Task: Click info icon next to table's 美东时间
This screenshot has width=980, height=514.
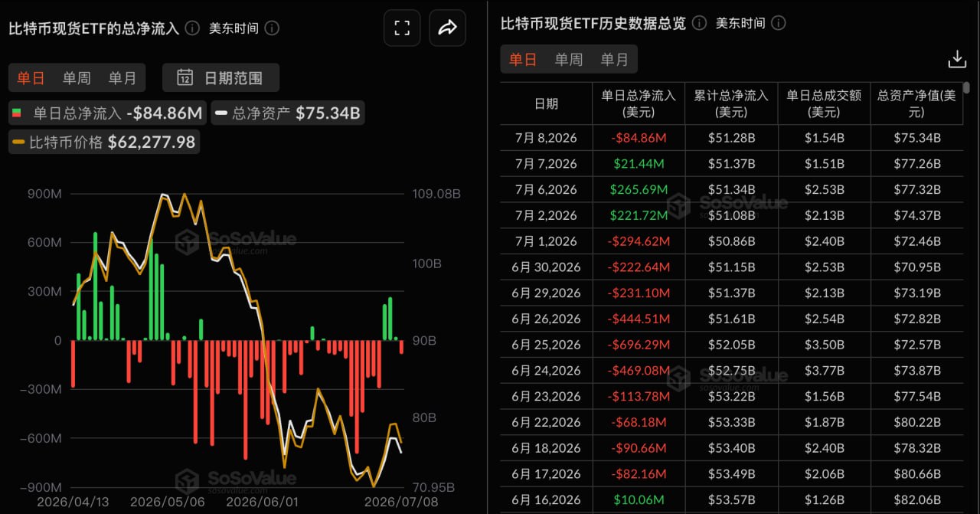Action: [x=779, y=23]
